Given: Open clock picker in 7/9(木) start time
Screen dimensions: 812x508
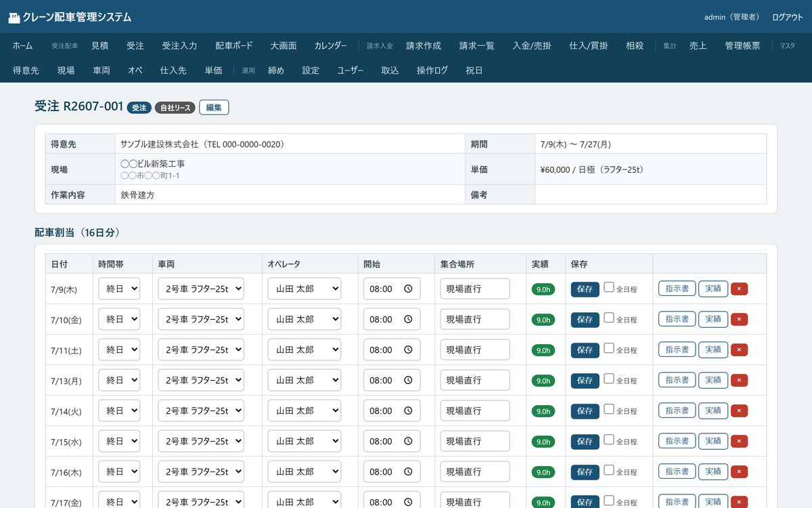Looking at the screenshot, I should point(408,289).
